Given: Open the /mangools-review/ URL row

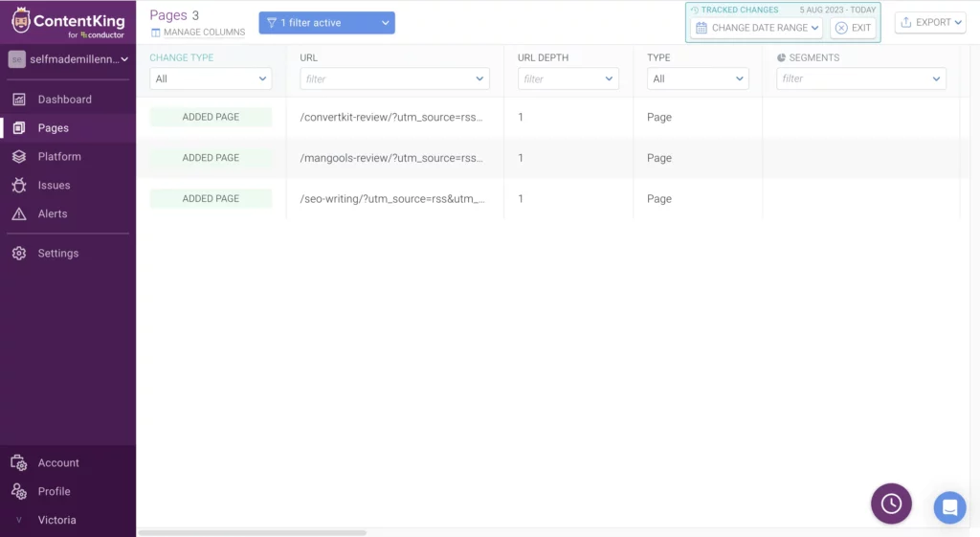Looking at the screenshot, I should pos(391,158).
